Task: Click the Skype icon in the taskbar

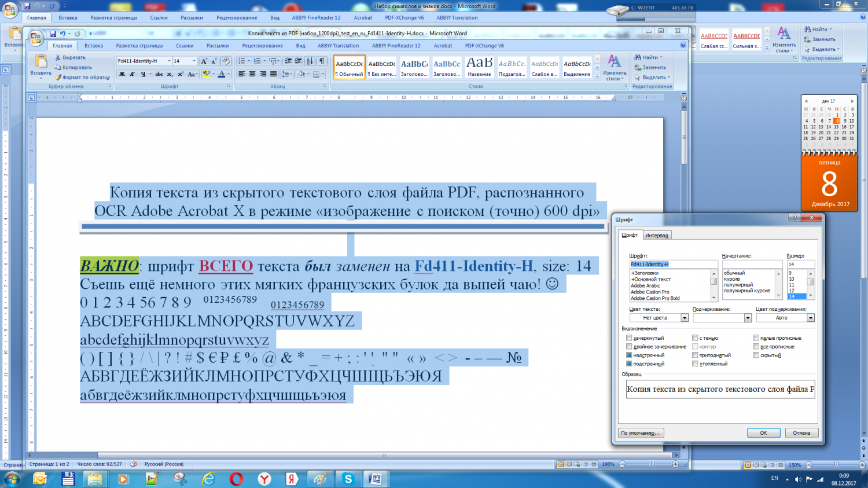Action: [x=348, y=479]
